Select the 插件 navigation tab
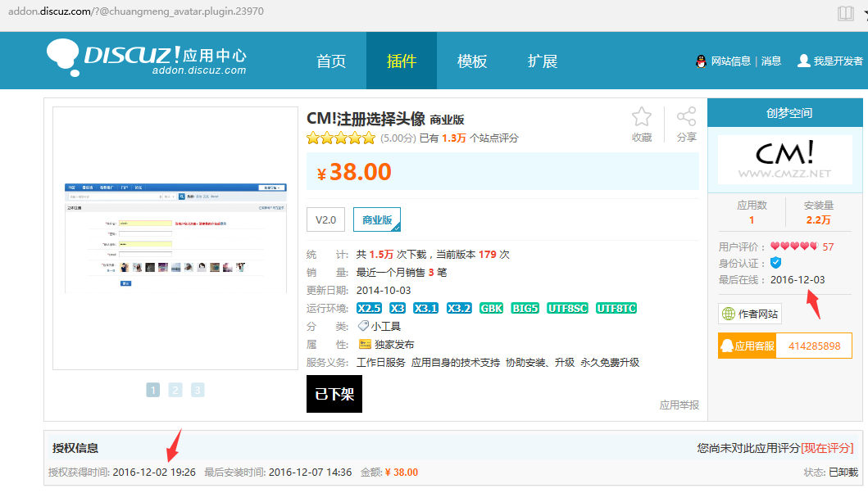Screen dimensions: 868x493 coord(402,61)
